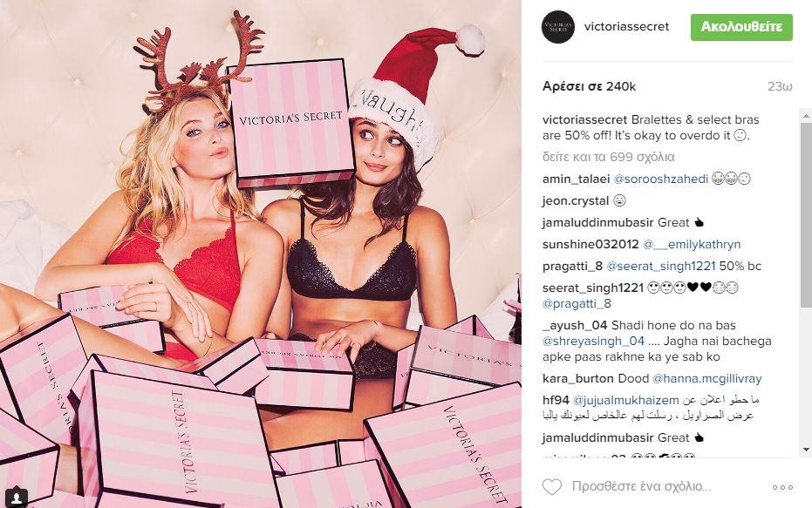Image resolution: width=812 pixels, height=508 pixels.
Task: Open kara_burton's profile
Action: point(578,378)
